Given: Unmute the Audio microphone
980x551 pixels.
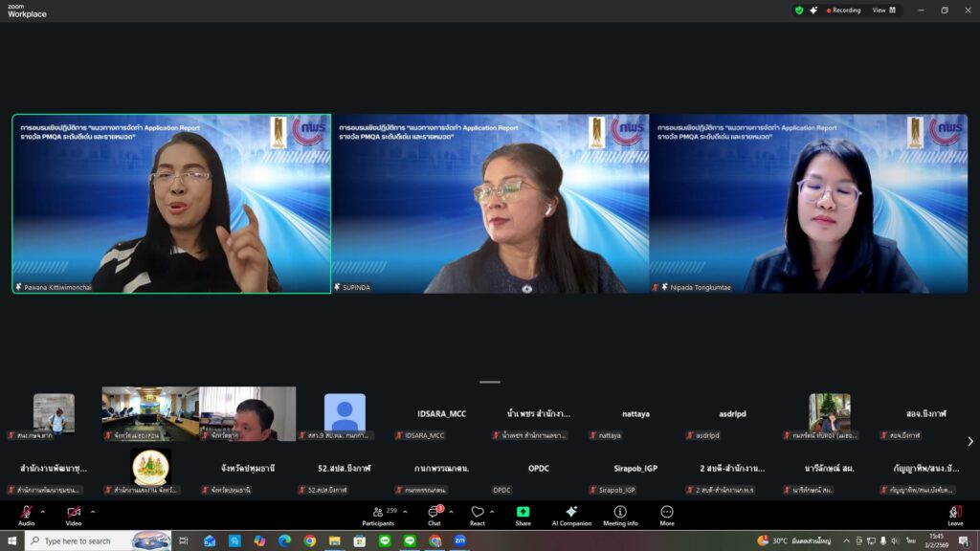Looking at the screenshot, I should click(26, 515).
